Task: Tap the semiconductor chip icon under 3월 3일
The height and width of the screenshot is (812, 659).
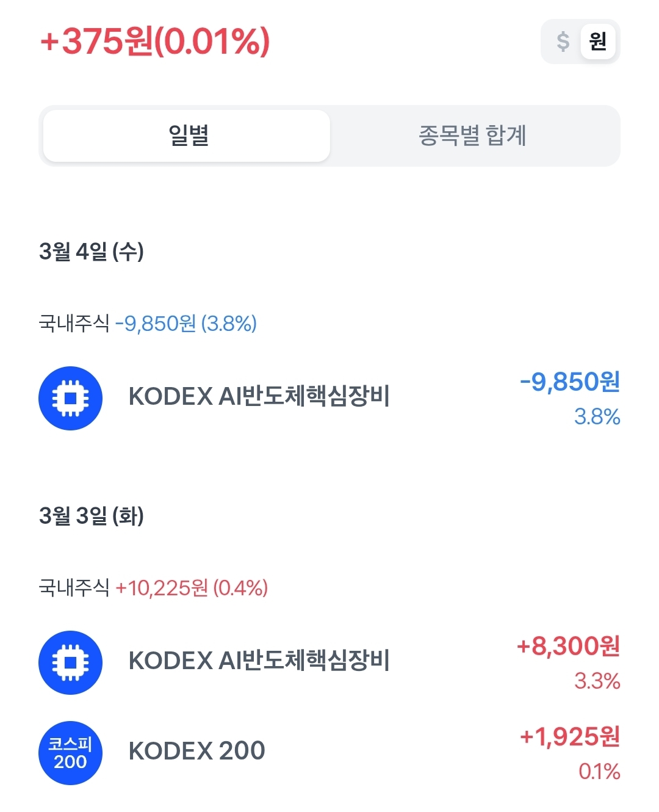Action: [70, 662]
